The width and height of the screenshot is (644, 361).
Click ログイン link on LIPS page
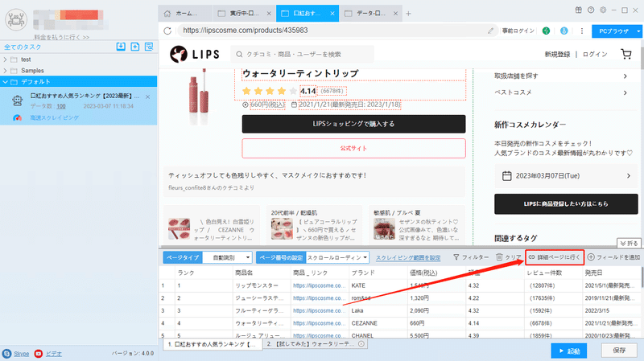(595, 54)
